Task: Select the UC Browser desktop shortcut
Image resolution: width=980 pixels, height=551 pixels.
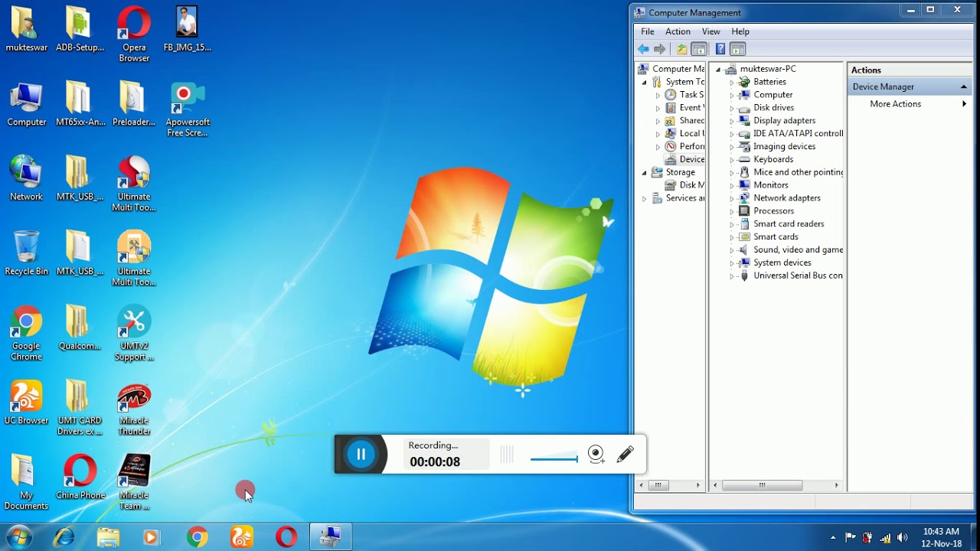Action: [x=26, y=403]
